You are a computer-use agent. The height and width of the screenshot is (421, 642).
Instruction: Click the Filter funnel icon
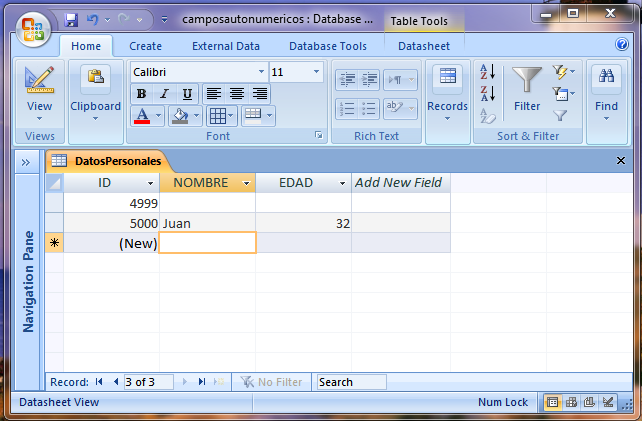[526, 80]
